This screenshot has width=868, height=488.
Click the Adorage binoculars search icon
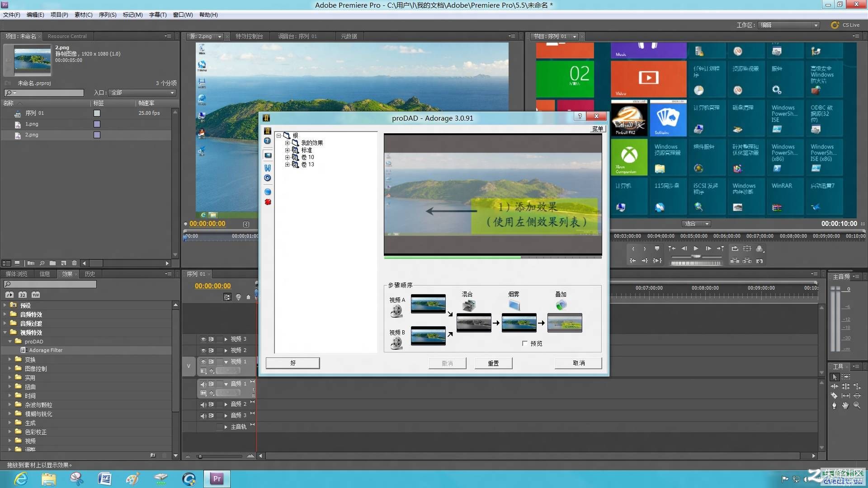pyautogui.click(x=268, y=168)
